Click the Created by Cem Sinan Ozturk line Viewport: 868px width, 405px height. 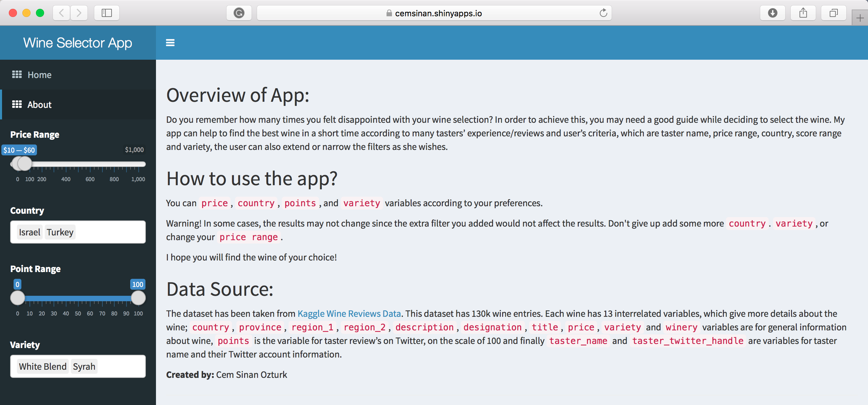[226, 374]
